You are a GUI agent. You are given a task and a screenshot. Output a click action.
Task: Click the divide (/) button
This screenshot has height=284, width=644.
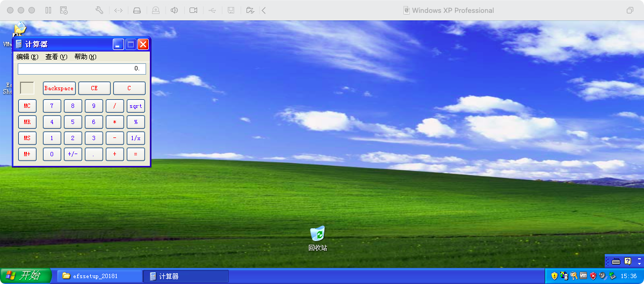tap(115, 106)
